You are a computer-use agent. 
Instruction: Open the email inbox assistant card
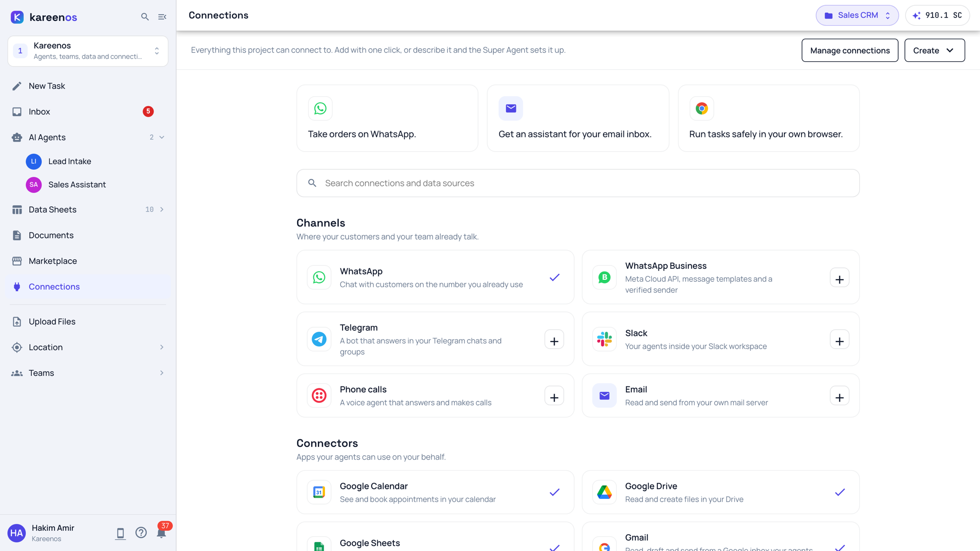pyautogui.click(x=578, y=119)
